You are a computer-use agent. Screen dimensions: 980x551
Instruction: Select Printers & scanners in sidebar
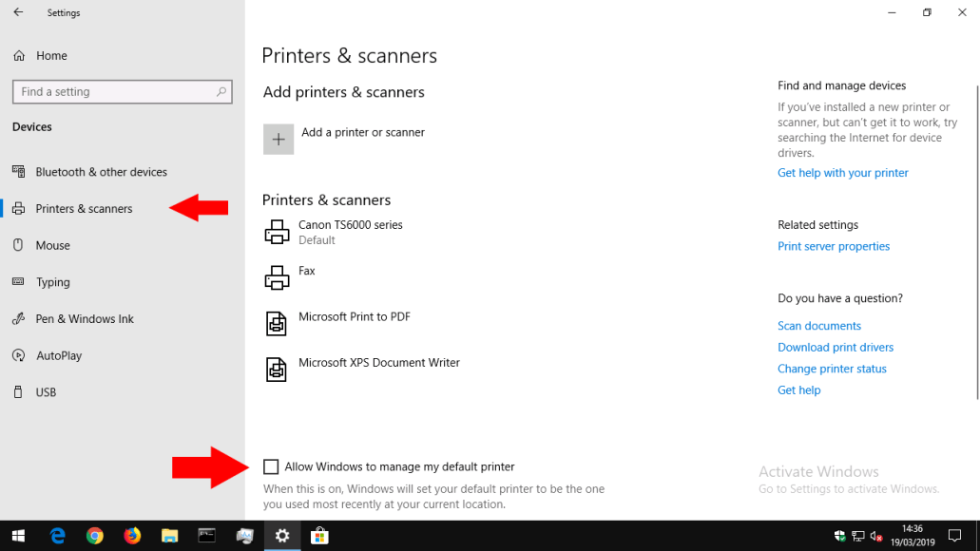(x=84, y=209)
